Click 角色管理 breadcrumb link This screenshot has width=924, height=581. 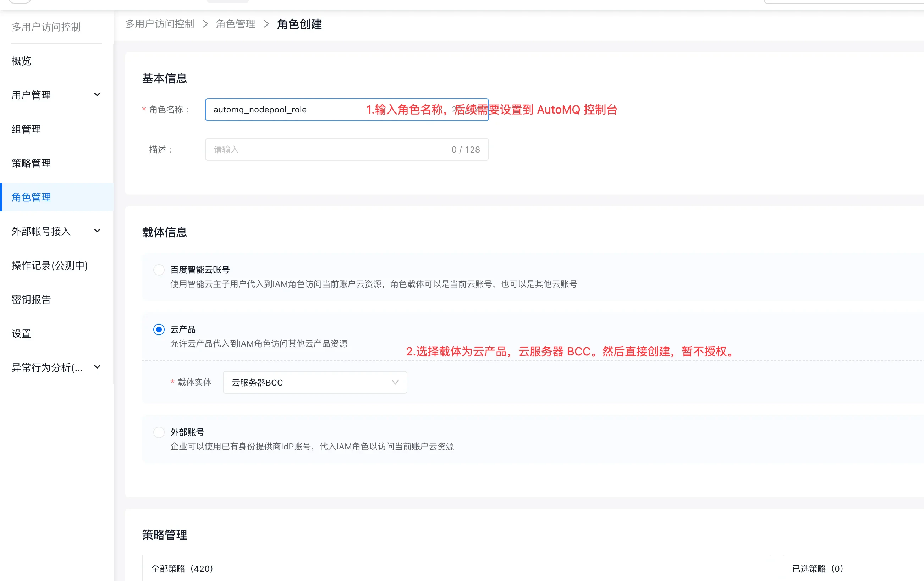pyautogui.click(x=235, y=24)
